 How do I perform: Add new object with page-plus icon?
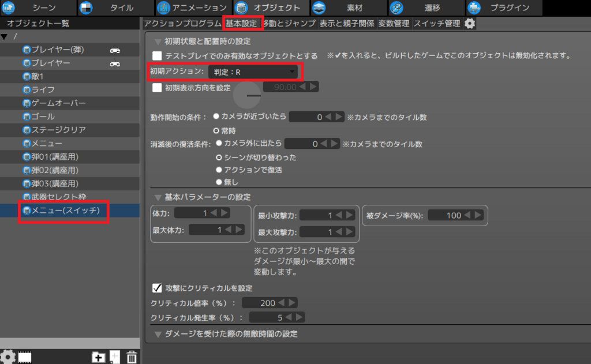(115, 357)
